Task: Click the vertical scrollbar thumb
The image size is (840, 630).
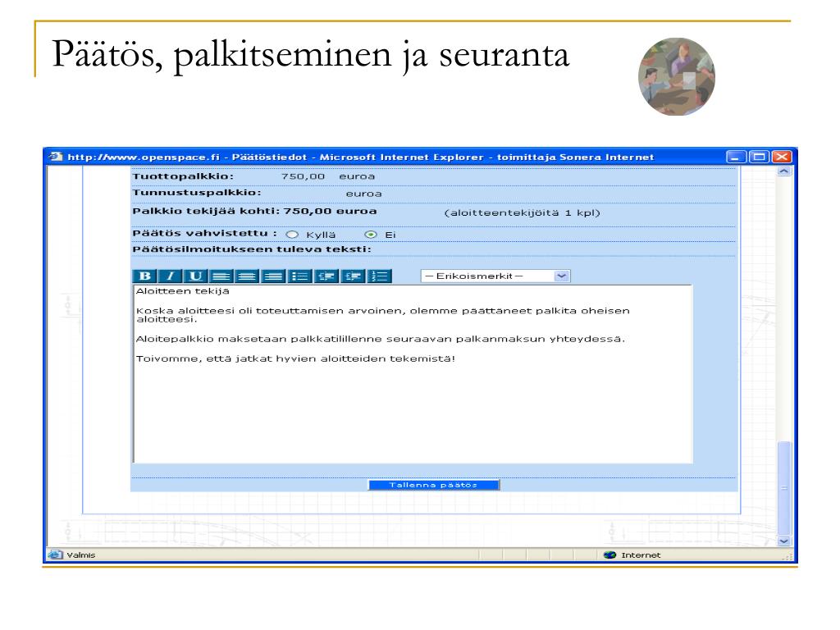Action: [x=783, y=487]
